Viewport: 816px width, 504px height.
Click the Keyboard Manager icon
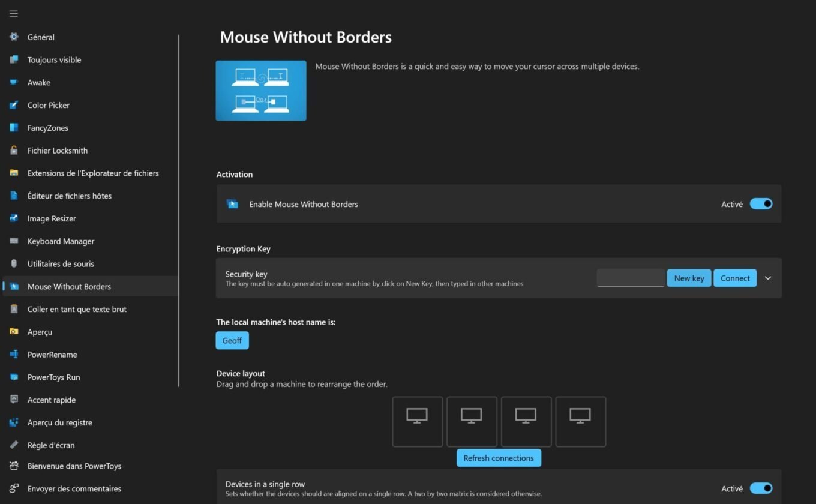(x=14, y=241)
